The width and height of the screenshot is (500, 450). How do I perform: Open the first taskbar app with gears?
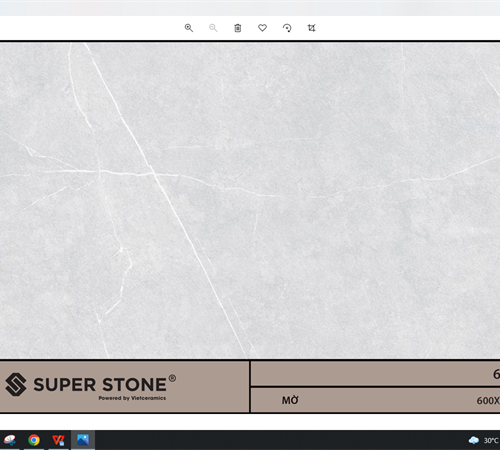tap(9, 440)
